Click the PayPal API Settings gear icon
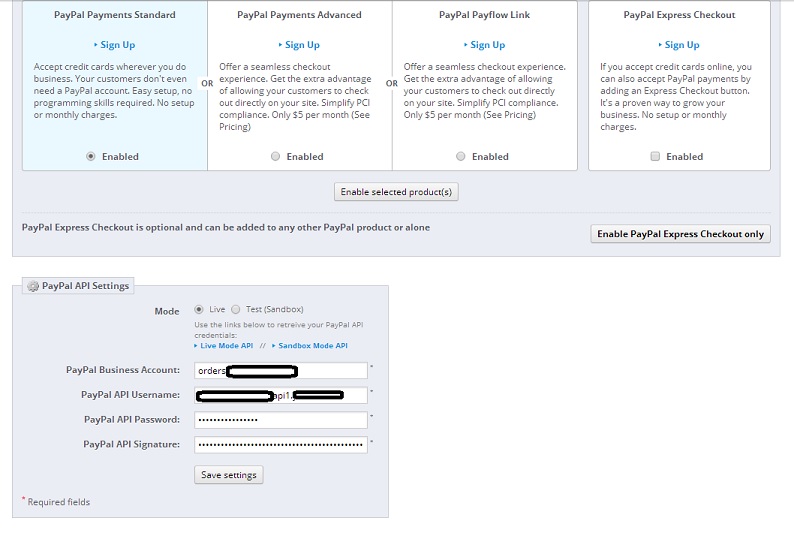 [x=33, y=286]
